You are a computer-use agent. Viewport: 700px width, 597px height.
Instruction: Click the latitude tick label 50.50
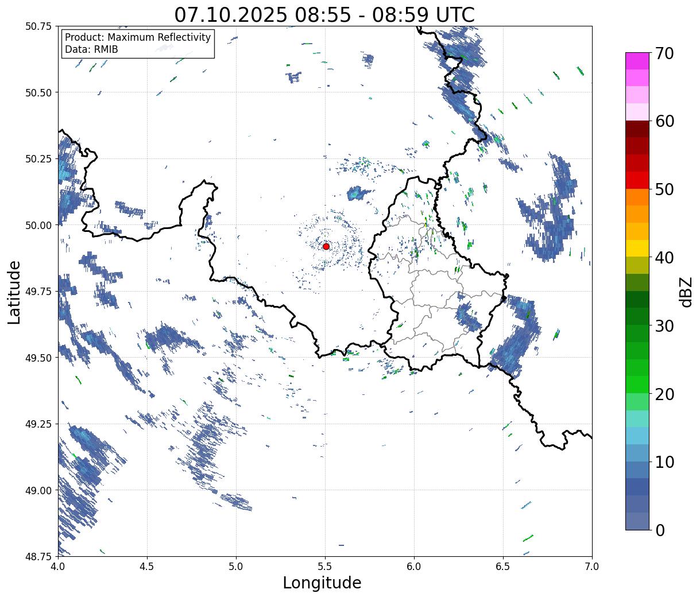38,92
